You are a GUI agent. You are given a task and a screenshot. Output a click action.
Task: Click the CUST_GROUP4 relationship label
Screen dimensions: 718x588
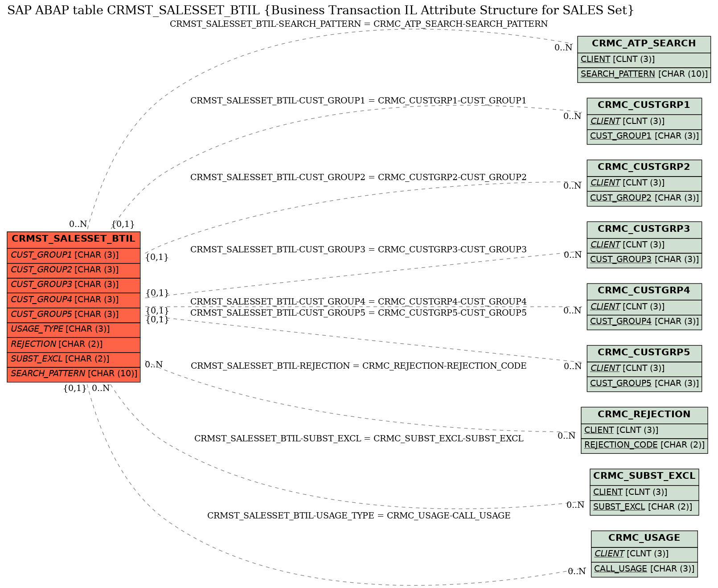tap(358, 302)
